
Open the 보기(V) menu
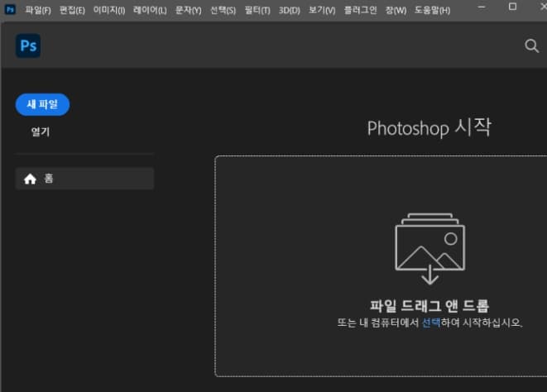coord(322,10)
